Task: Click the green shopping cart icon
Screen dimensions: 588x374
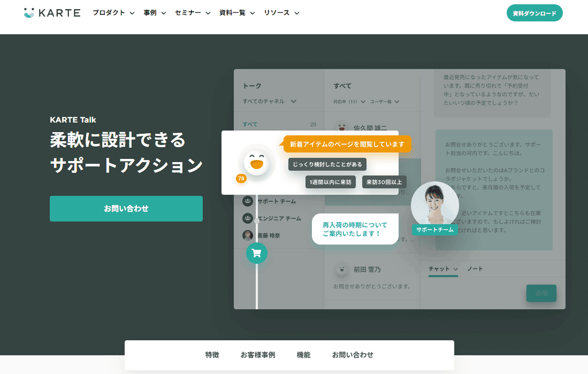Action: (x=256, y=253)
